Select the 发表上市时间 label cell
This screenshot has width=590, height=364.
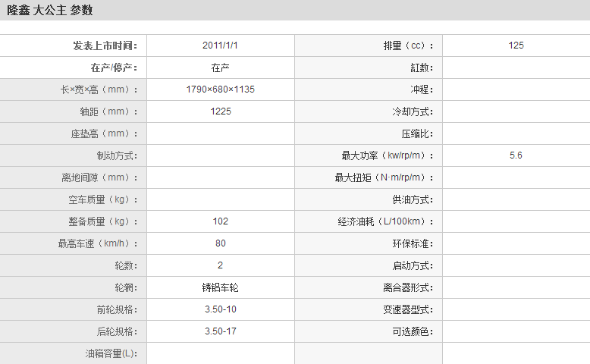click(x=105, y=45)
